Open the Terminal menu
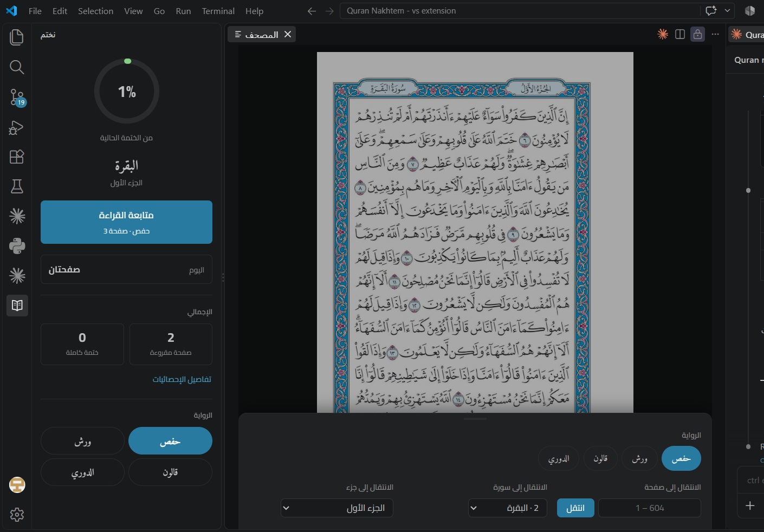The height and width of the screenshot is (532, 764). coord(218,11)
